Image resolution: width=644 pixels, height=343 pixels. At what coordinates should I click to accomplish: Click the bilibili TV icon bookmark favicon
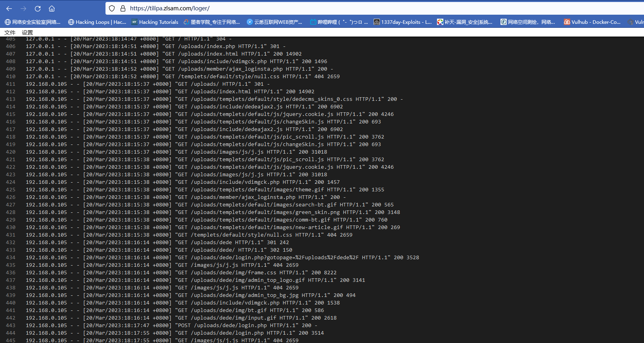point(313,22)
